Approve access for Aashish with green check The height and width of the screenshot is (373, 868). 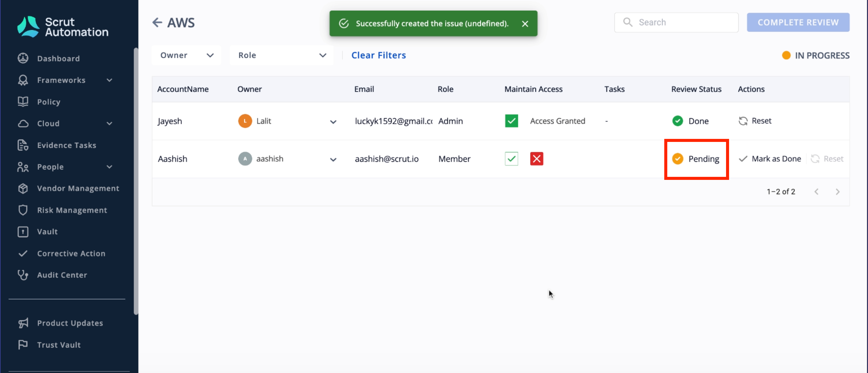(511, 159)
